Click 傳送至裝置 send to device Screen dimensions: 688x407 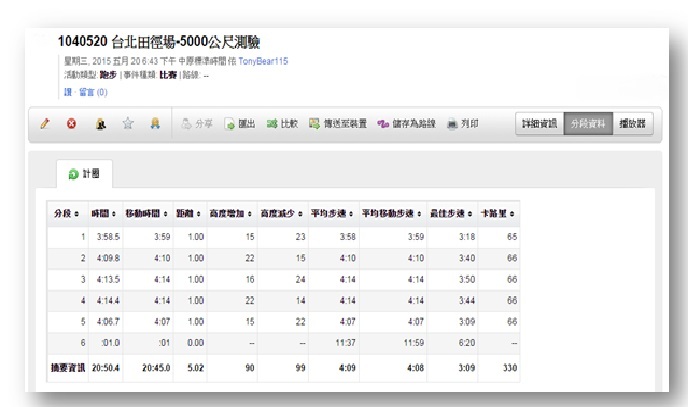[338, 124]
